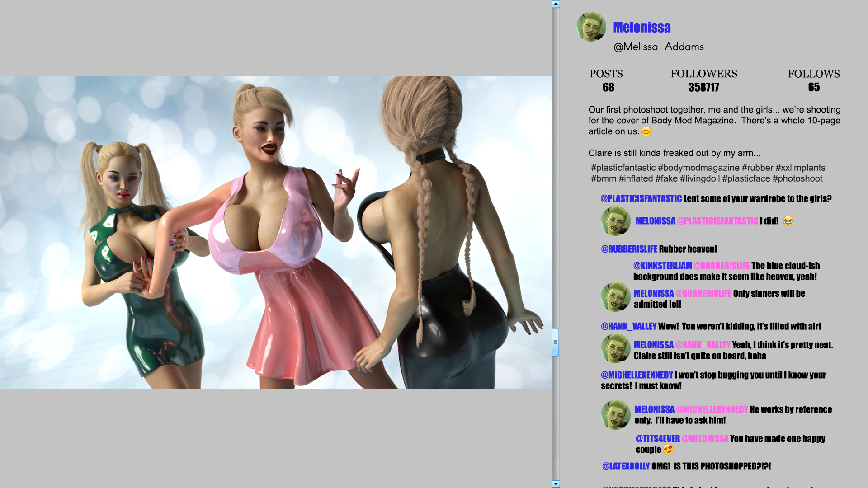Image resolution: width=868 pixels, height=488 pixels.
Task: Open the #bodymodmagazine hashtag
Action: click(x=698, y=168)
